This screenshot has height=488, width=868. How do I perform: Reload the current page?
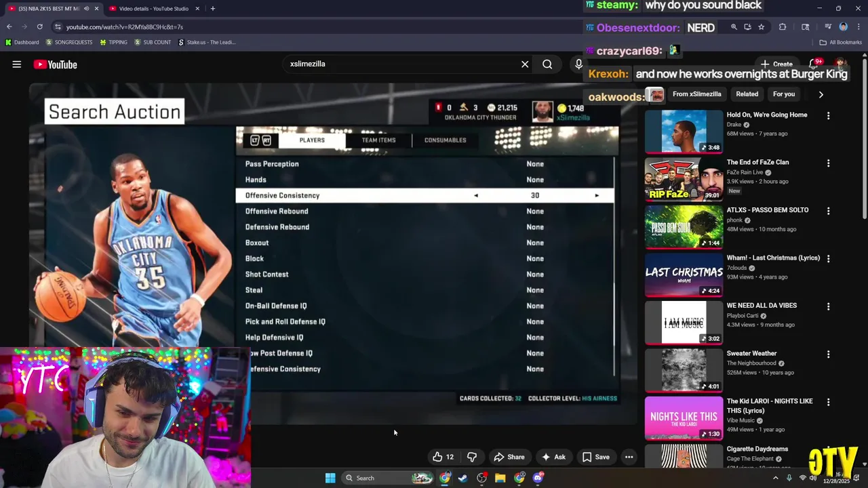coord(40,27)
